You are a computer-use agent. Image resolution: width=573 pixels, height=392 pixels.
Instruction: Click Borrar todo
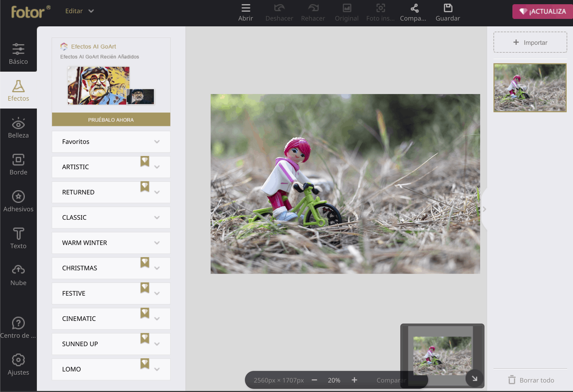point(531,380)
